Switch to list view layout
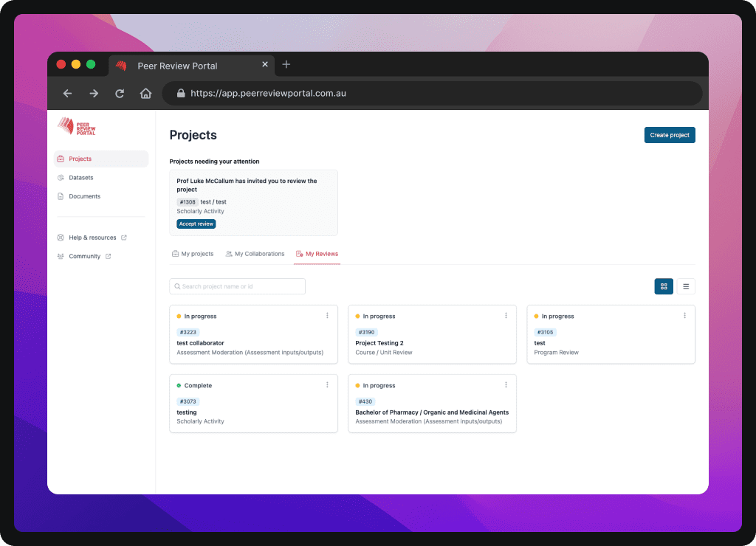Screen dimensions: 756x546 686,286
